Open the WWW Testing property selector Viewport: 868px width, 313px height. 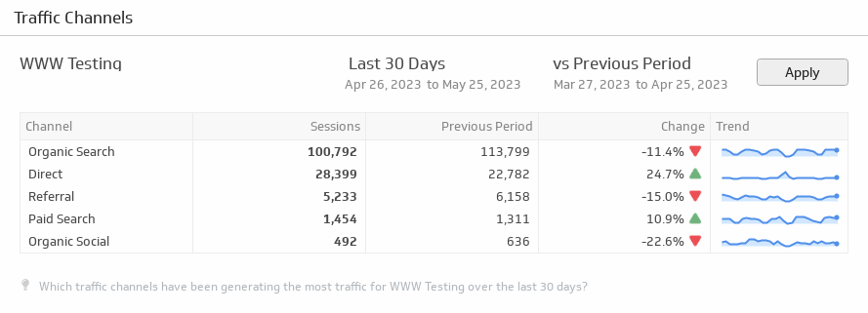pyautogui.click(x=71, y=64)
